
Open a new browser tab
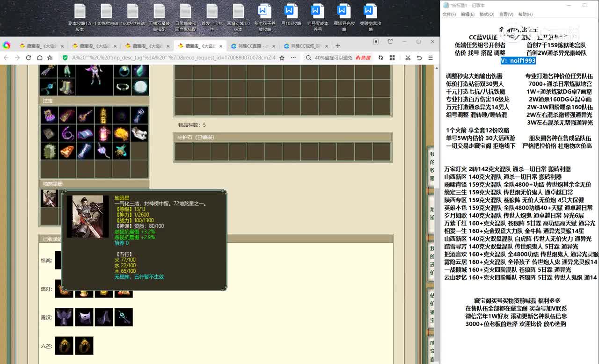point(338,46)
